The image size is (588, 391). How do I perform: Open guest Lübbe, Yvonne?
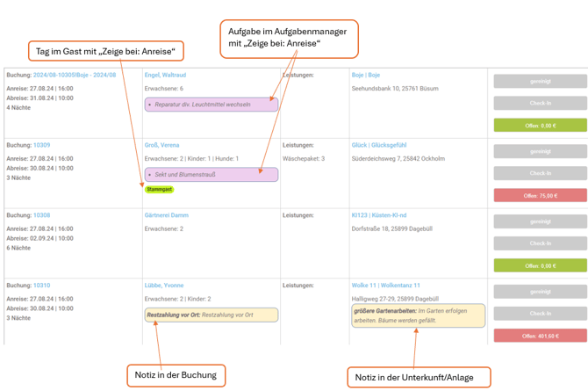(x=164, y=286)
